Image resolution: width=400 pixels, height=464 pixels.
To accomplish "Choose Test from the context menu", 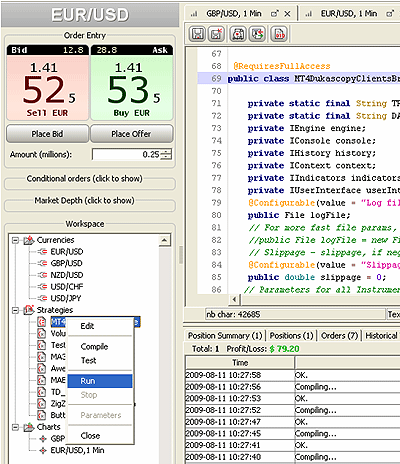I will (100, 361).
